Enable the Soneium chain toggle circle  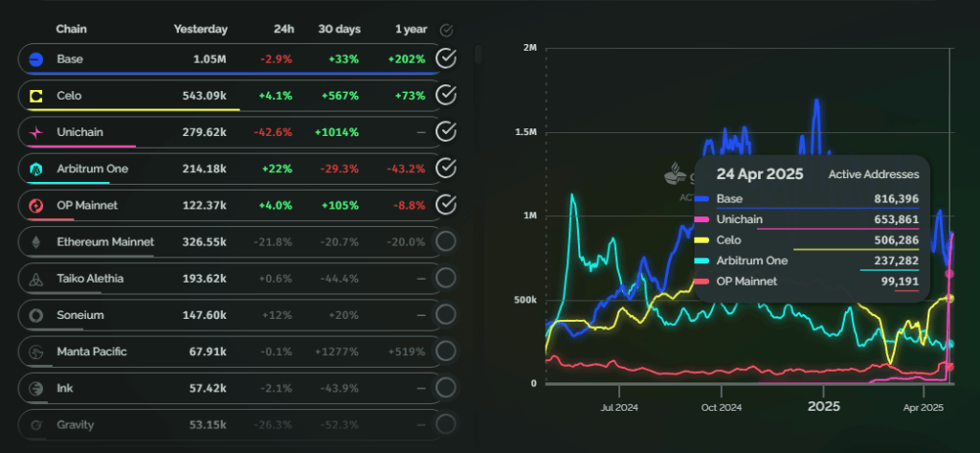click(445, 315)
